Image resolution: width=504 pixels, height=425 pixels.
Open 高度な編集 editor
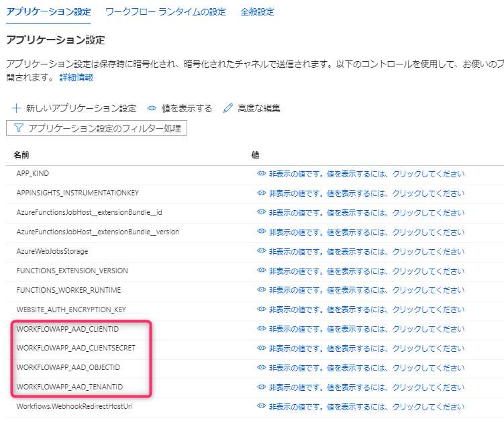pos(259,108)
